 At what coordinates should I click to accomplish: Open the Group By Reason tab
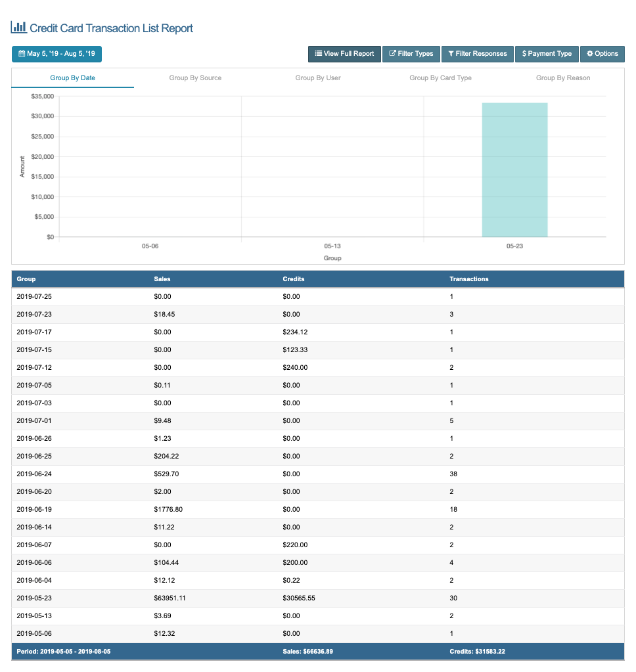563,78
